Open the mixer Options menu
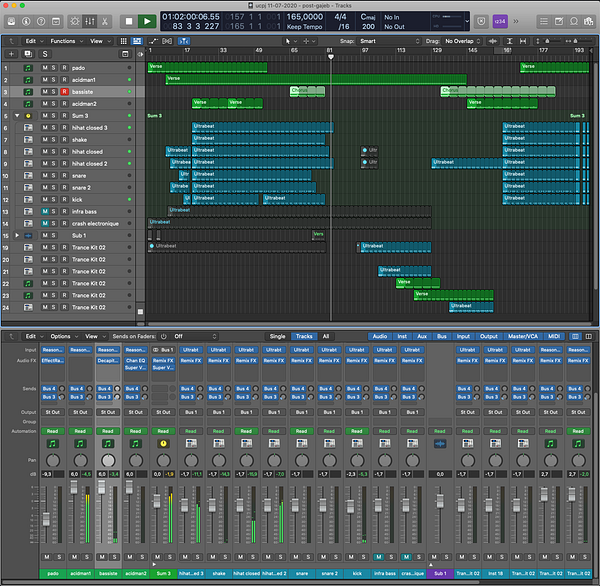 coord(62,336)
